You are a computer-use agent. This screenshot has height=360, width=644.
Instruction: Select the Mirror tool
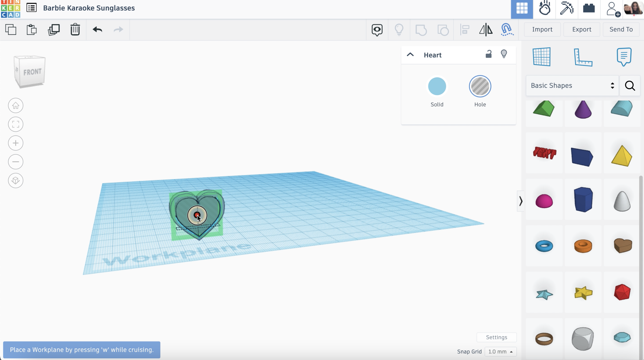tap(486, 29)
